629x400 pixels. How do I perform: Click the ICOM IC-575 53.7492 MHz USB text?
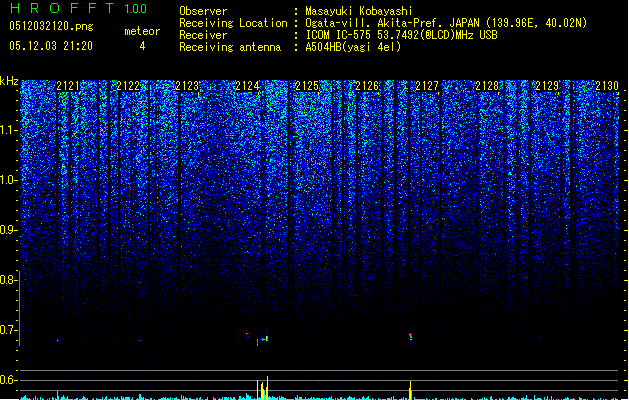[402, 35]
